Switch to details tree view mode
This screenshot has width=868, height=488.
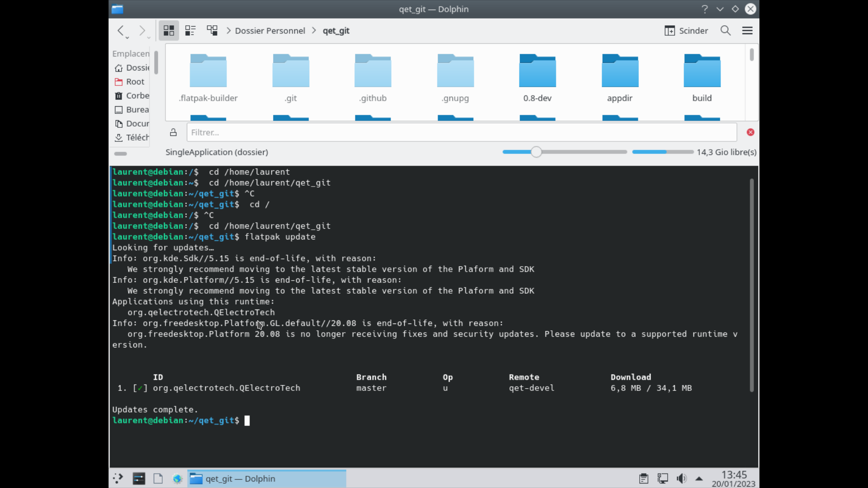click(x=212, y=30)
